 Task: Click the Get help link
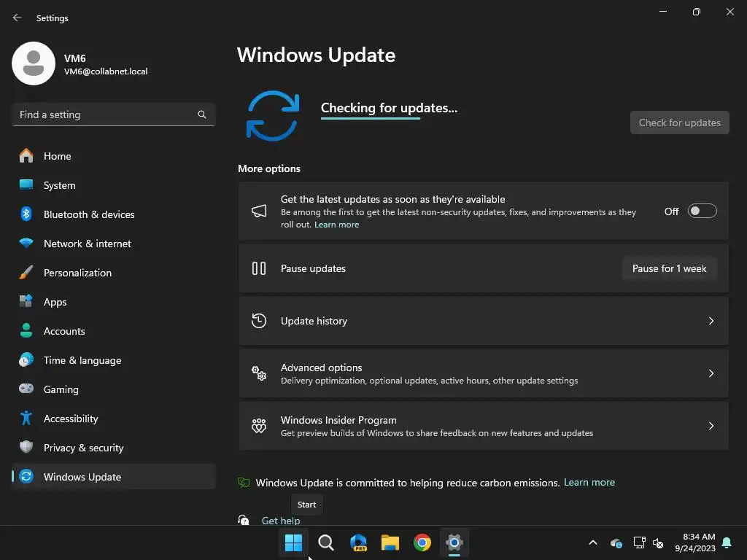281,521
